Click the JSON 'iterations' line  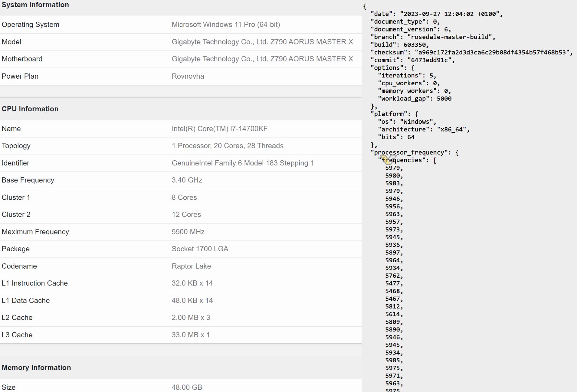407,76
